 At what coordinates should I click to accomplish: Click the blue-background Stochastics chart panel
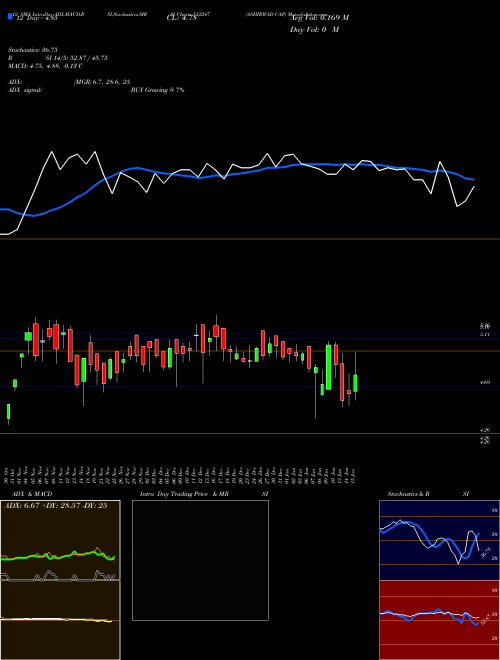click(x=439, y=540)
